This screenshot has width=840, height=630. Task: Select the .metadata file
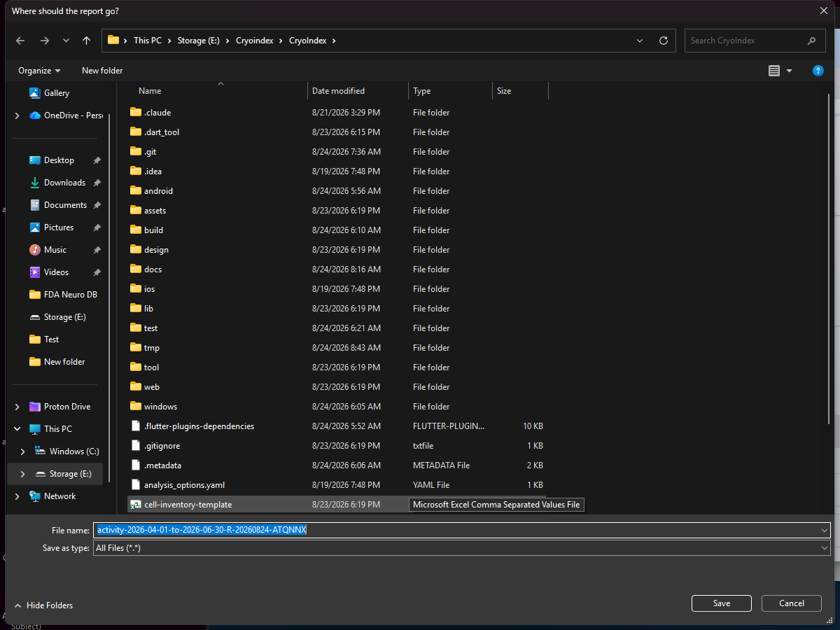point(162,465)
